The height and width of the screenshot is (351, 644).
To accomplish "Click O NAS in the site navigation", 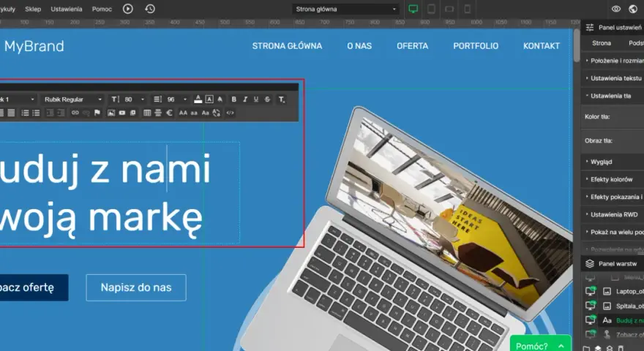I will click(359, 46).
